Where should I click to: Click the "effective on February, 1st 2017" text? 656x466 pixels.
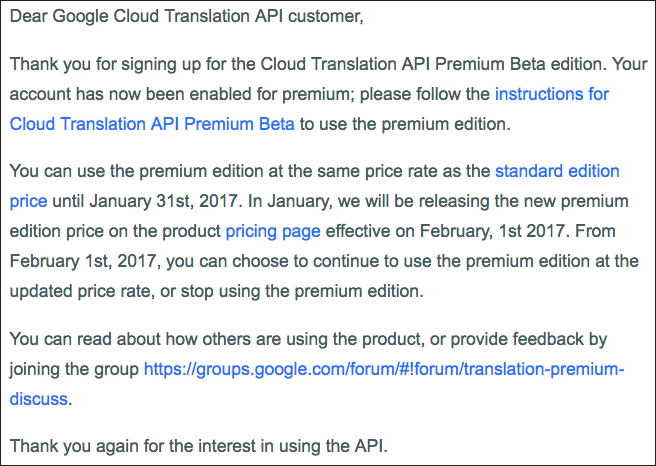pyautogui.click(x=447, y=231)
